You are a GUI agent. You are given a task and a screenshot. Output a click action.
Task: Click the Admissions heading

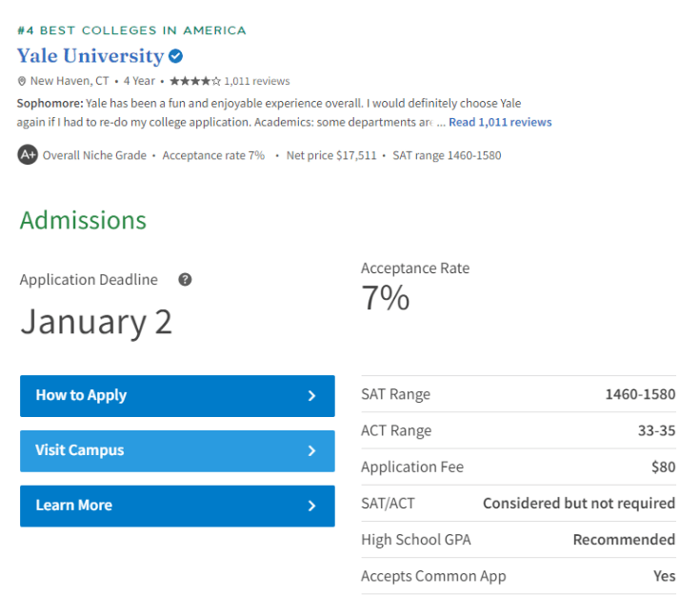coord(83,220)
